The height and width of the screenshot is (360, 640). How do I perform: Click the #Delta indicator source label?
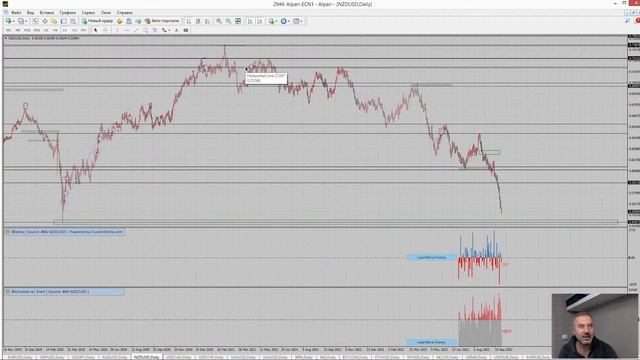click(67, 232)
